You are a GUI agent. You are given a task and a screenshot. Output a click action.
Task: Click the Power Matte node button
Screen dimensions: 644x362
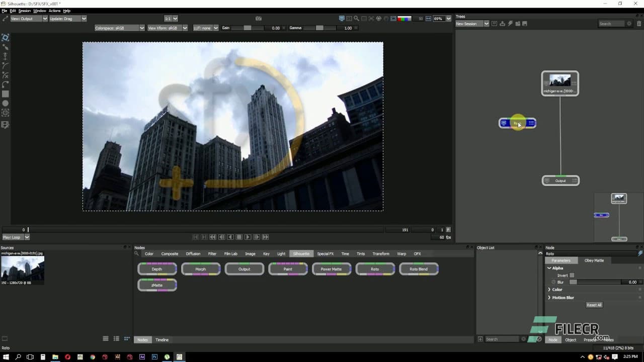[331, 269]
